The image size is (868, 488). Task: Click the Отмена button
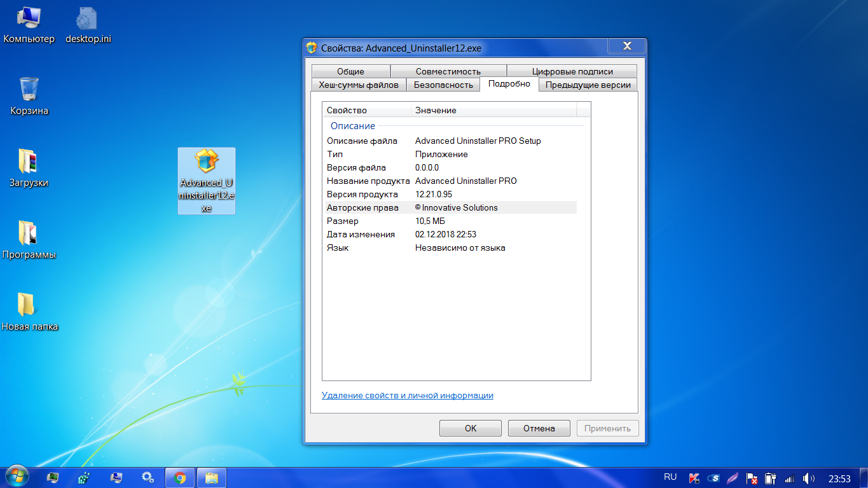(x=539, y=428)
